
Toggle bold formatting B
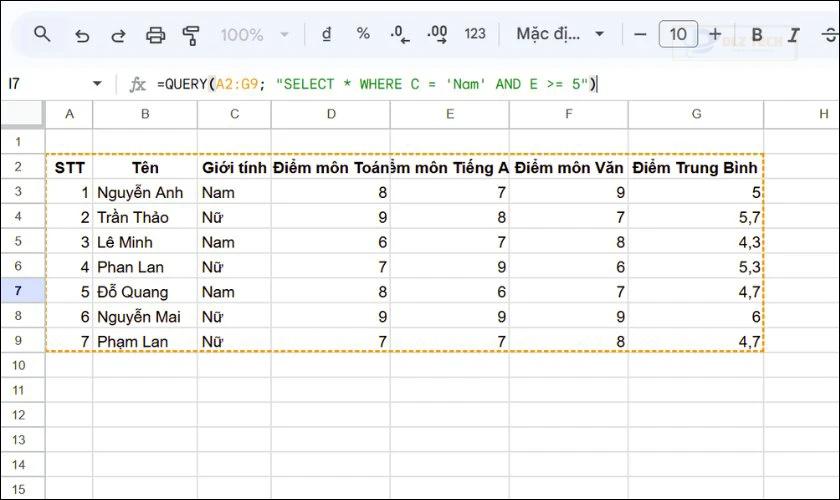[x=756, y=35]
